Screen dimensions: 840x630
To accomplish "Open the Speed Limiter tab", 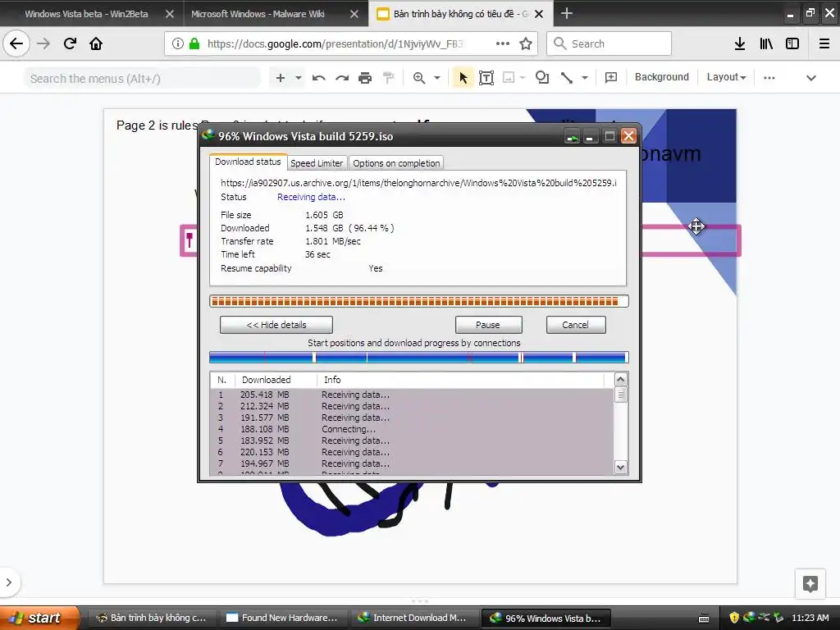I will (317, 163).
